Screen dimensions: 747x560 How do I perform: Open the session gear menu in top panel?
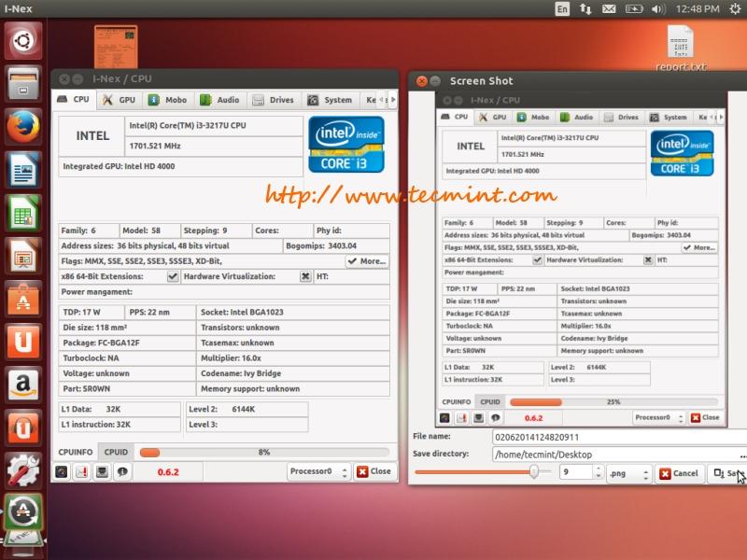pos(736,8)
